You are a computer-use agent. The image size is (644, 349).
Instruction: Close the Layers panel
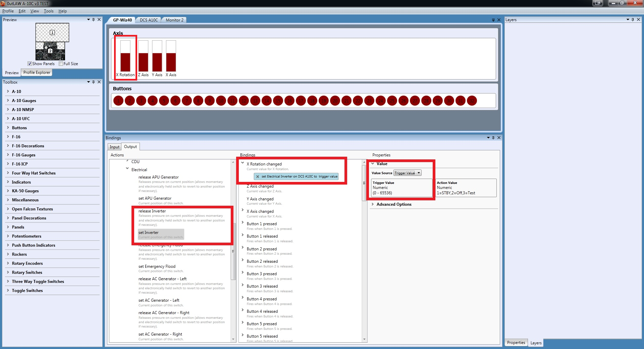[638, 19]
